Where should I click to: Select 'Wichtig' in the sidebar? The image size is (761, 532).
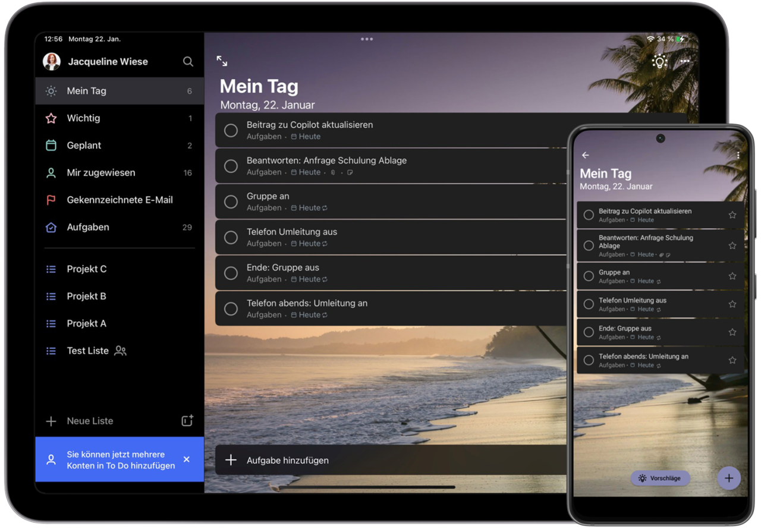(83, 118)
